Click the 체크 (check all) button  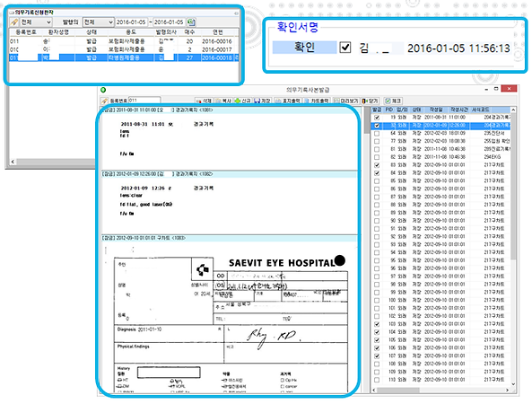[393, 101]
